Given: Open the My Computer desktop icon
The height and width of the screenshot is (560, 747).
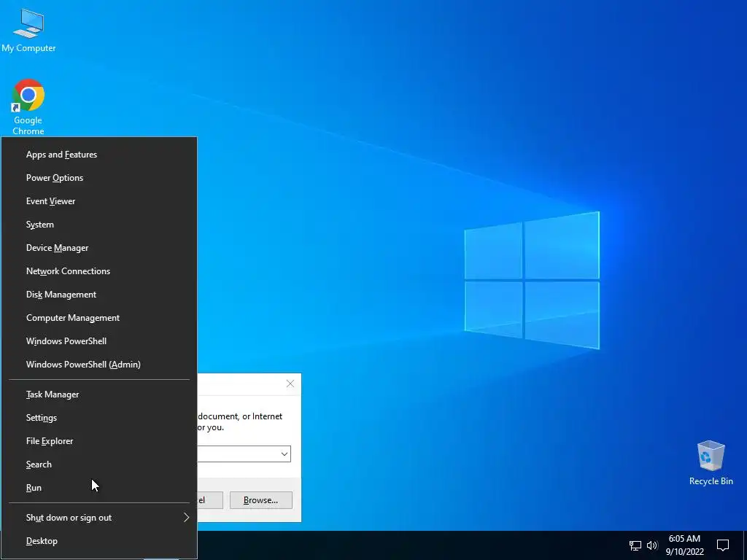Looking at the screenshot, I should coord(28,29).
